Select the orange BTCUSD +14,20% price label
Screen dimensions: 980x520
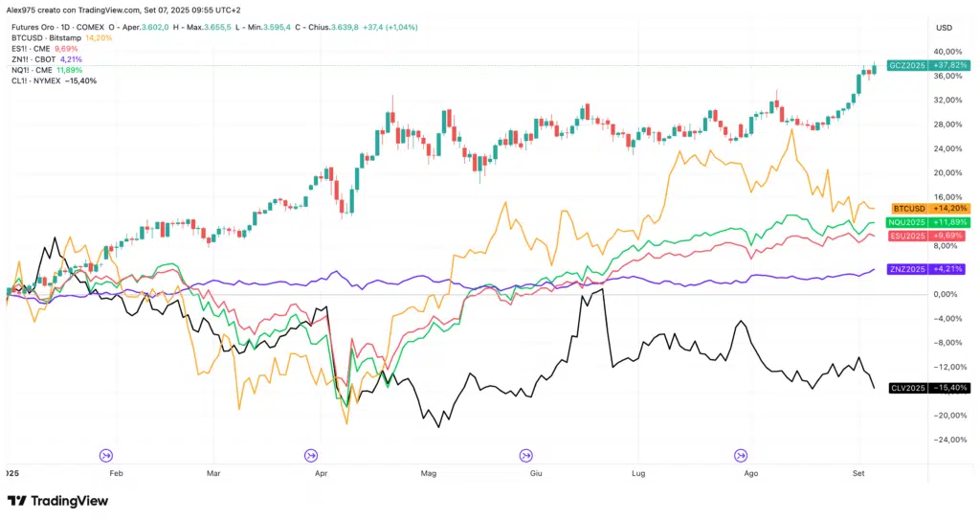(929, 208)
